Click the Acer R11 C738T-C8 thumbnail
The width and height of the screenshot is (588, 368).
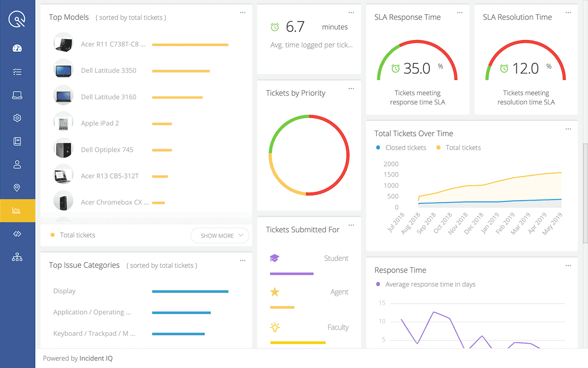point(63,43)
